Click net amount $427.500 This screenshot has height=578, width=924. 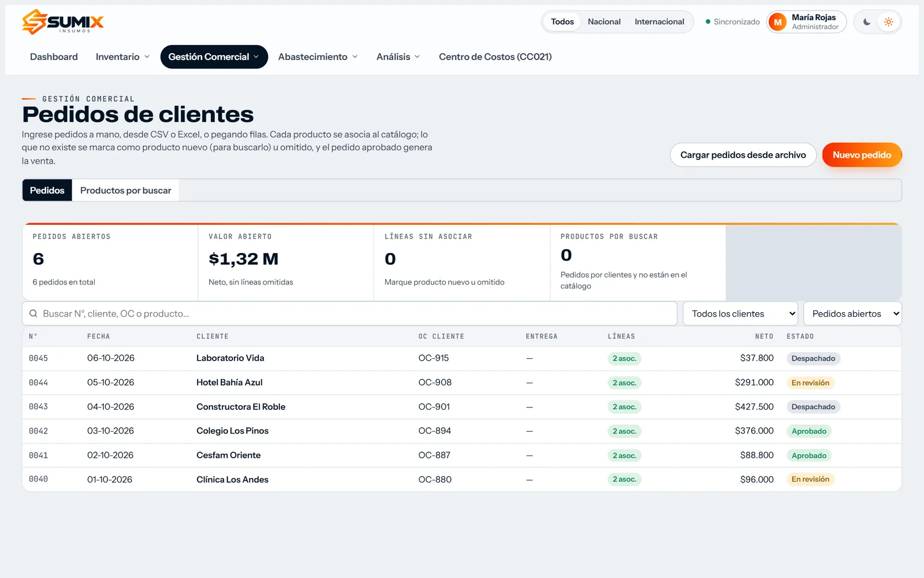coord(754,407)
